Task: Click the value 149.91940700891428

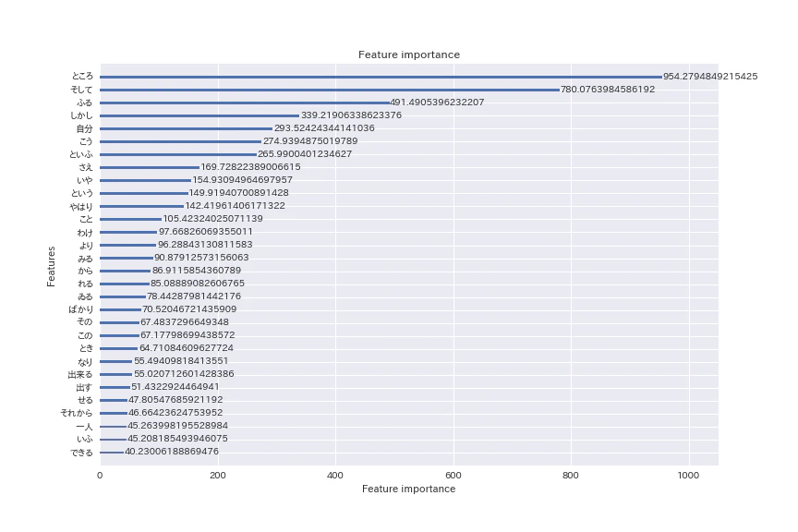Action: tap(238, 193)
